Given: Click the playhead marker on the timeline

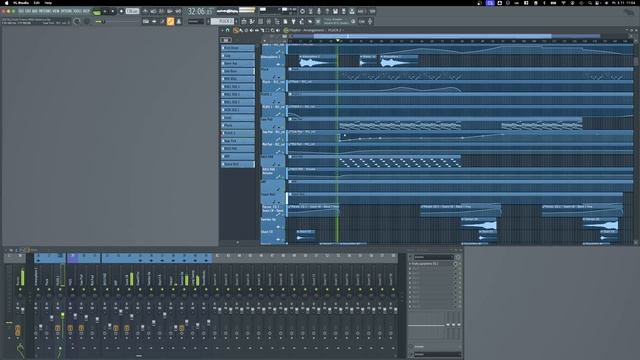Looking at the screenshot, I should pos(338,40).
